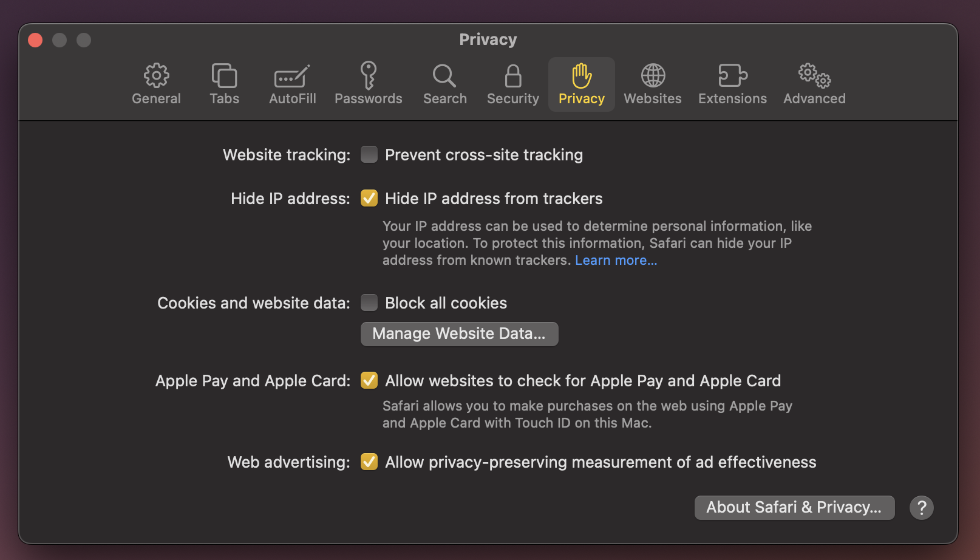Click the Manage Website Data button

click(459, 334)
